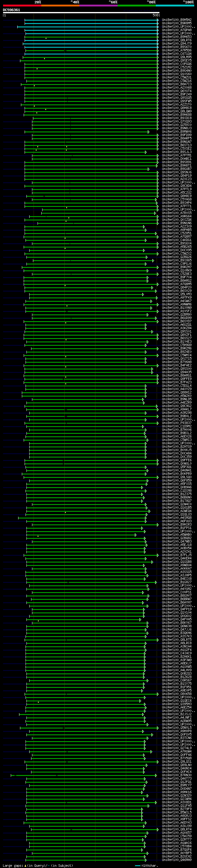The width and height of the screenshot is (197, 868).
Task: Select the label UniRef100_Q8H8C8
Action: (177, 108)
